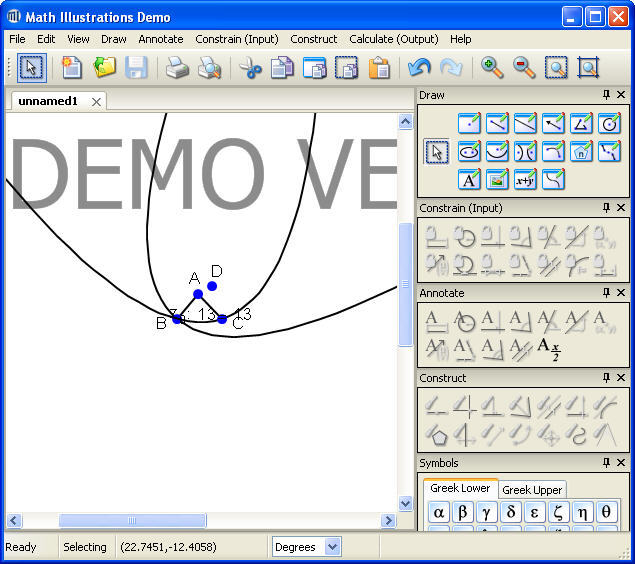
Task: Select the curve approximation drawing tool
Action: pos(609,151)
